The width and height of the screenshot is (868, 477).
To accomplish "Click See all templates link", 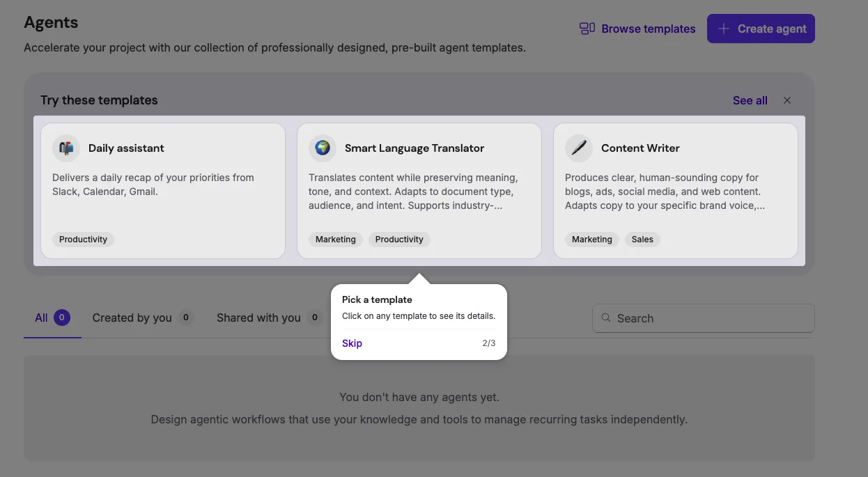I will [750, 100].
